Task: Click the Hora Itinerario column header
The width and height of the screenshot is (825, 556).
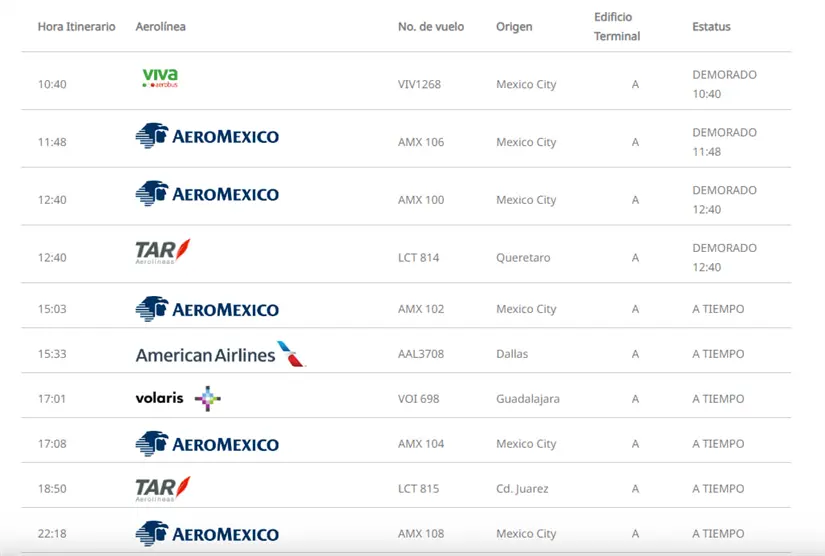Action: pyautogui.click(x=76, y=27)
